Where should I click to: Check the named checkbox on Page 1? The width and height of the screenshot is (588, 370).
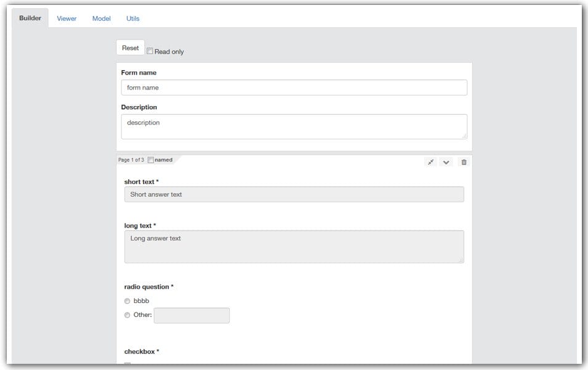point(150,159)
